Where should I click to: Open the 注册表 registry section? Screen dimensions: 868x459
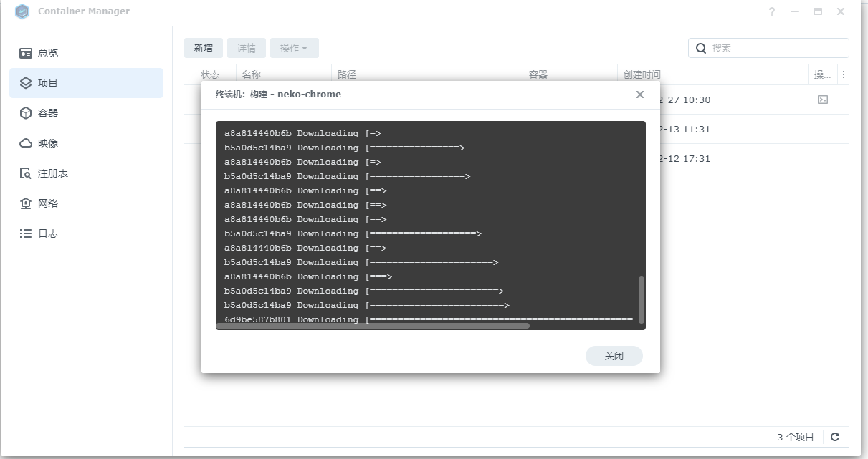tap(52, 173)
